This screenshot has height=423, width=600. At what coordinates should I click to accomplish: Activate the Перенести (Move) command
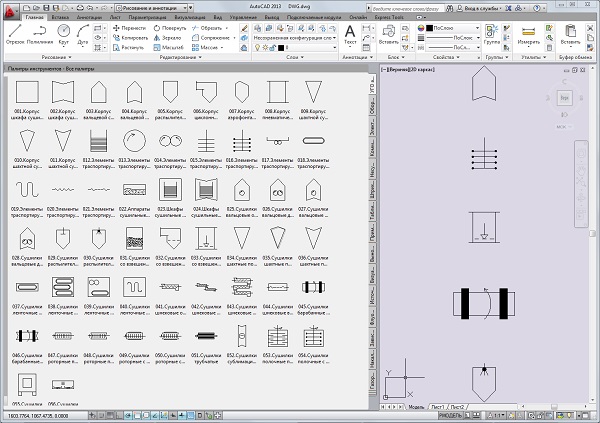pos(130,28)
